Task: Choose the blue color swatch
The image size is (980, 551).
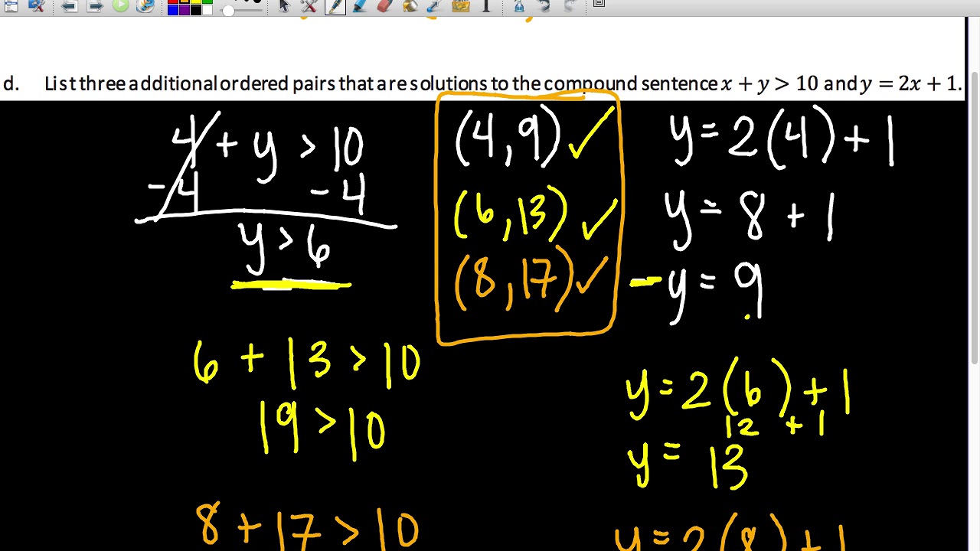Action: pyautogui.click(x=173, y=10)
